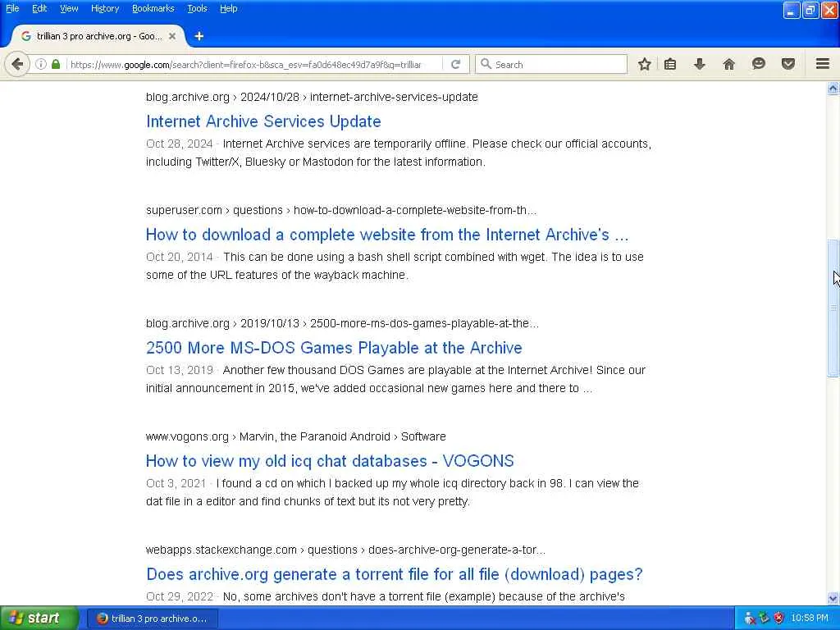Go back using the back arrow button
840x630 pixels.
[x=17, y=64]
